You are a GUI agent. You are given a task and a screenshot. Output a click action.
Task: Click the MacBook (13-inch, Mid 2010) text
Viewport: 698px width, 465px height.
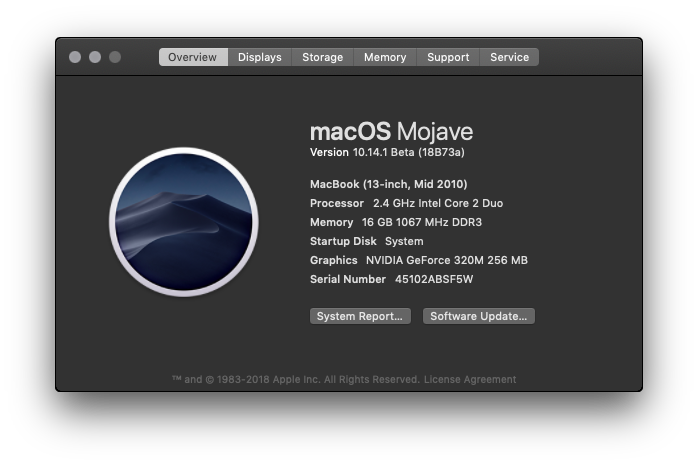389,184
